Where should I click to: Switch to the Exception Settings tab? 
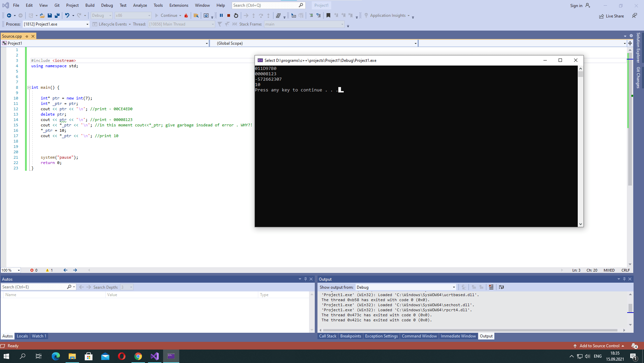point(381,336)
